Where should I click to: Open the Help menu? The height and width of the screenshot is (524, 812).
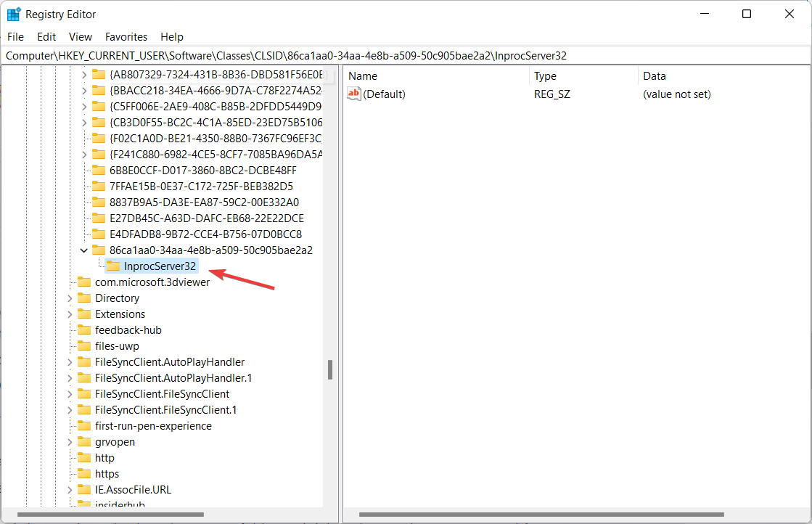(172, 37)
